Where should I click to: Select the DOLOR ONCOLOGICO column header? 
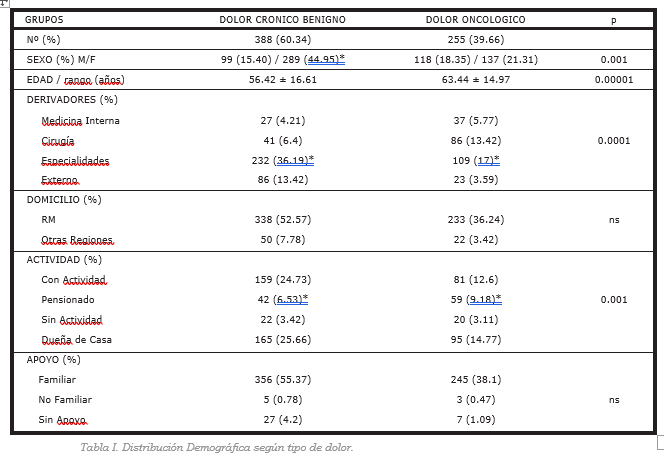[476, 19]
